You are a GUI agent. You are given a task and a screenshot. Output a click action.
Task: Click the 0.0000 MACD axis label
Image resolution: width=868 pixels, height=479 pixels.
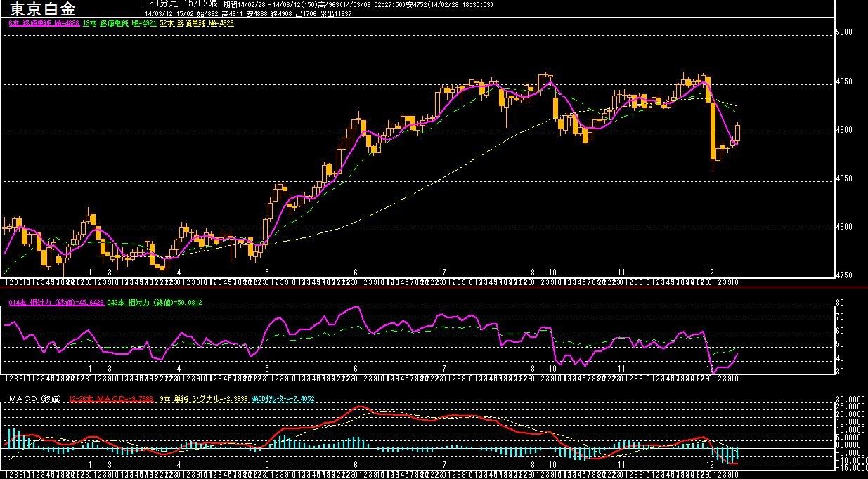[849, 445]
